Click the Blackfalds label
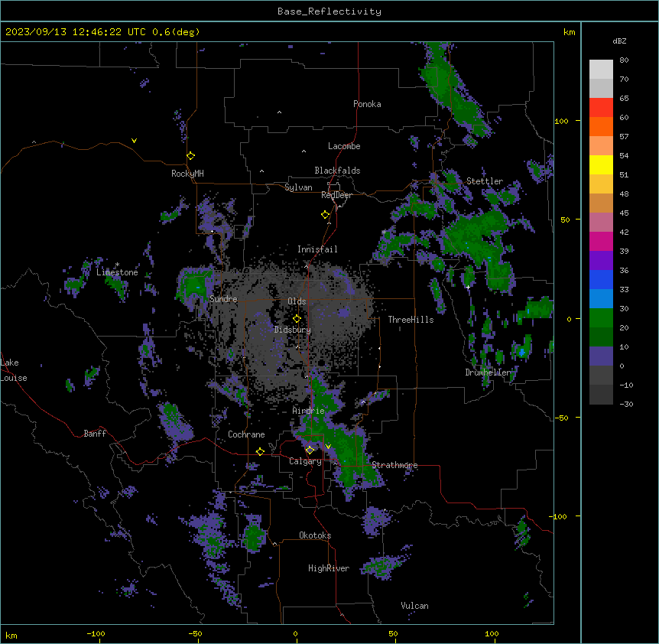 click(337, 171)
